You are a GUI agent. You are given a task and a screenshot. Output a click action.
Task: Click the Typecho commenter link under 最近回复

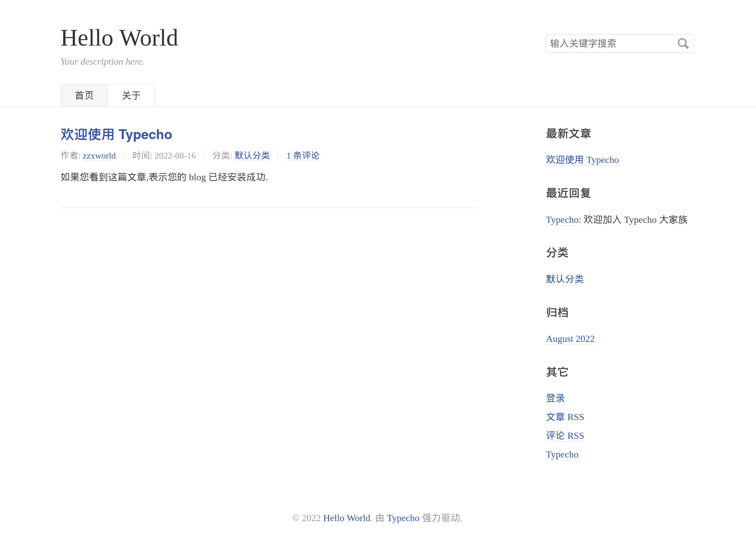[x=562, y=220]
